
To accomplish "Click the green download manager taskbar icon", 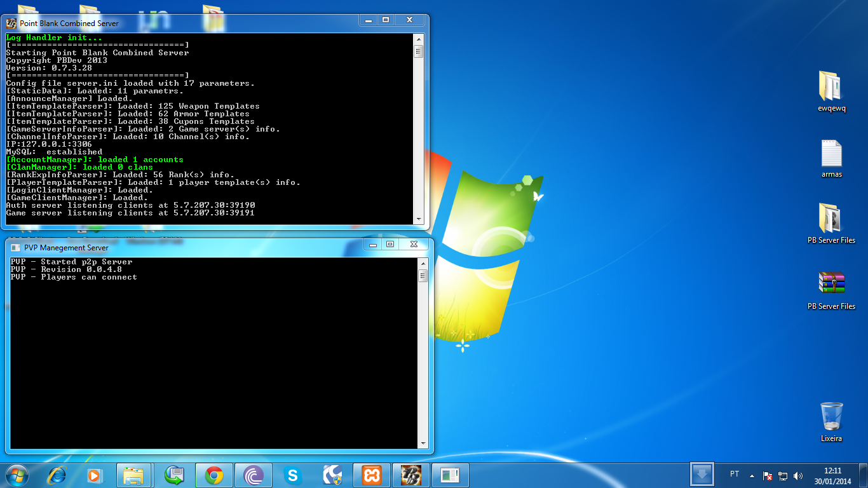I will click(173, 474).
